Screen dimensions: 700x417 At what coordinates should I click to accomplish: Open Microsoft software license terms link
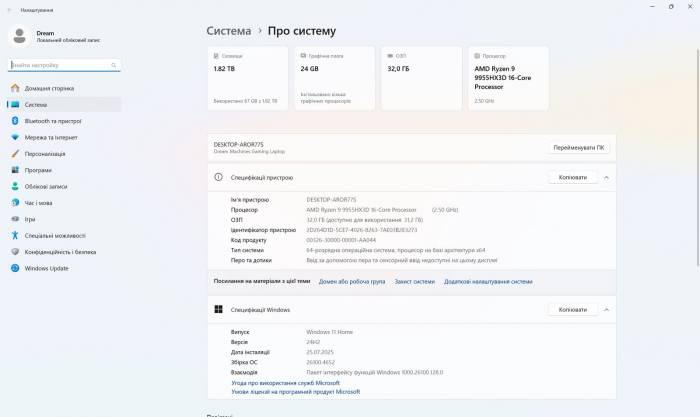coord(296,392)
